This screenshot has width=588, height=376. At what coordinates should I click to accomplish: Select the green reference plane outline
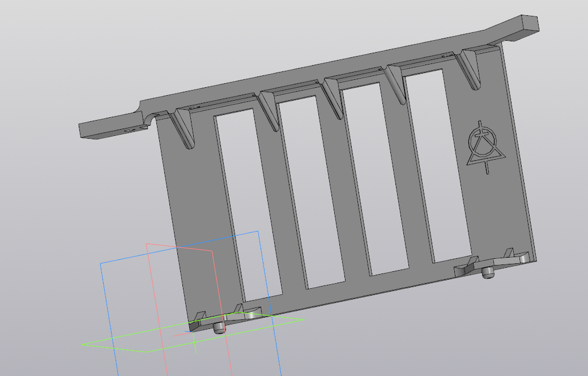113,347
